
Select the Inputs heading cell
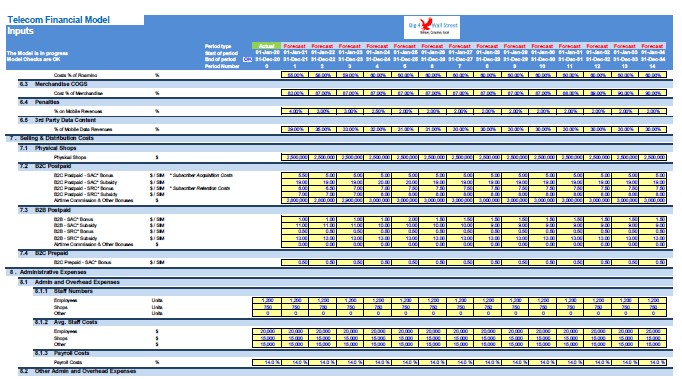point(20,31)
